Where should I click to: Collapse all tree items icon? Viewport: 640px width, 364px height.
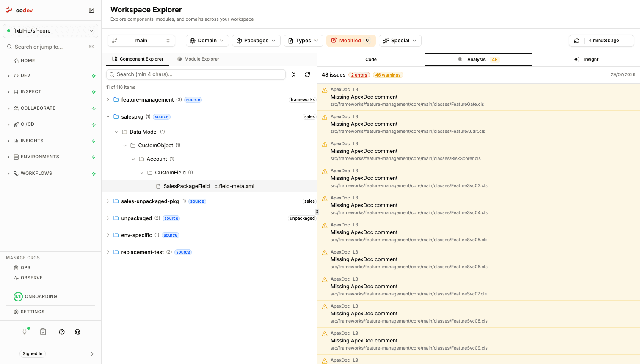tap(294, 74)
